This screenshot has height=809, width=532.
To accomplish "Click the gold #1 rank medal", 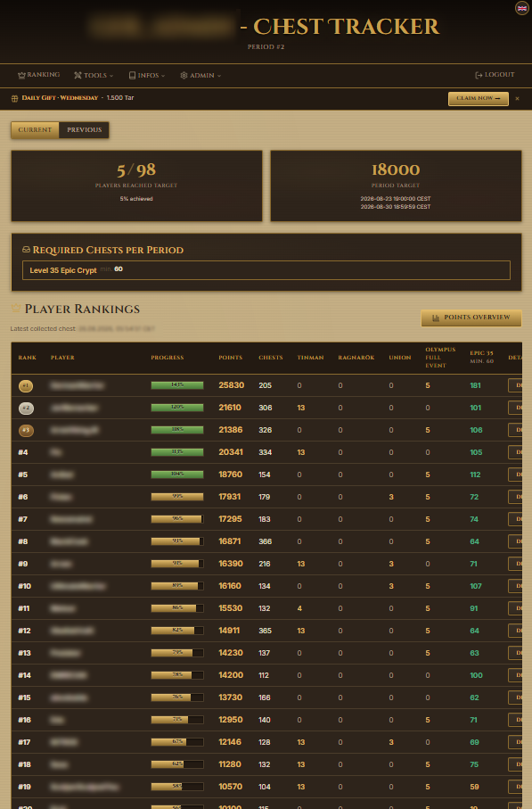I will coord(26,385).
